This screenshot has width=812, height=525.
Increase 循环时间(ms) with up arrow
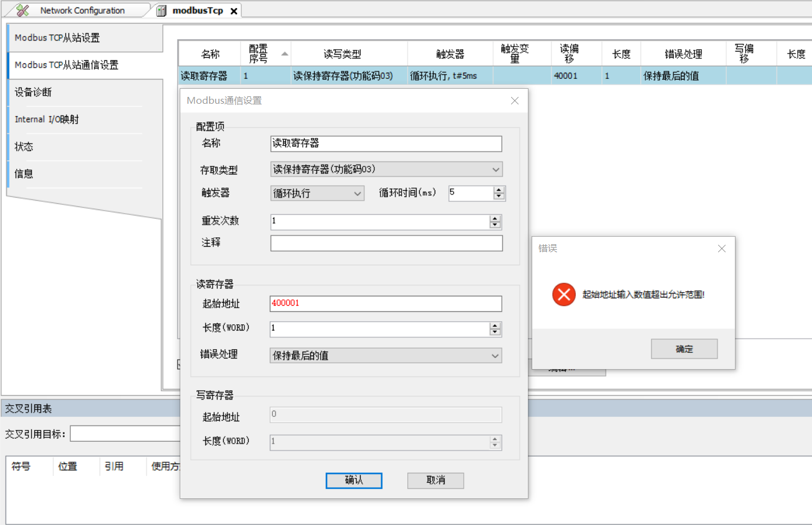[499, 189]
